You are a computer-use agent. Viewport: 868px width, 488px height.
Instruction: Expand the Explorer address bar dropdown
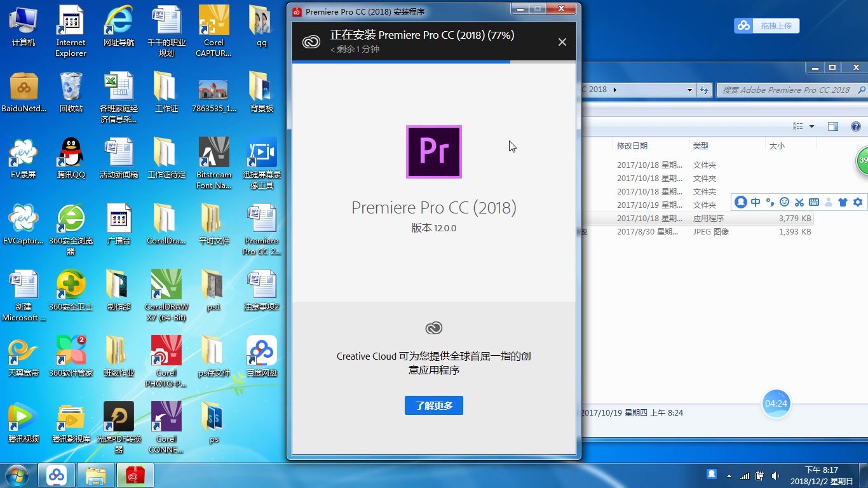coord(689,90)
